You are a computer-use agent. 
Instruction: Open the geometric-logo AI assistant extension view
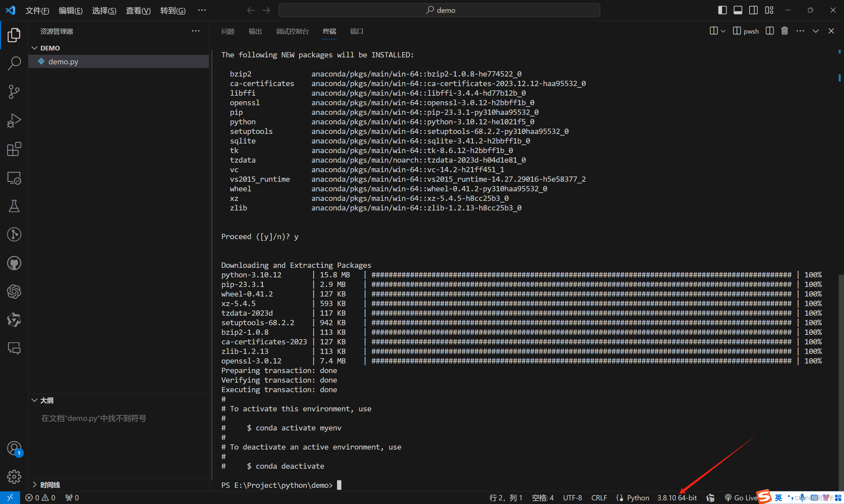pos(14,320)
